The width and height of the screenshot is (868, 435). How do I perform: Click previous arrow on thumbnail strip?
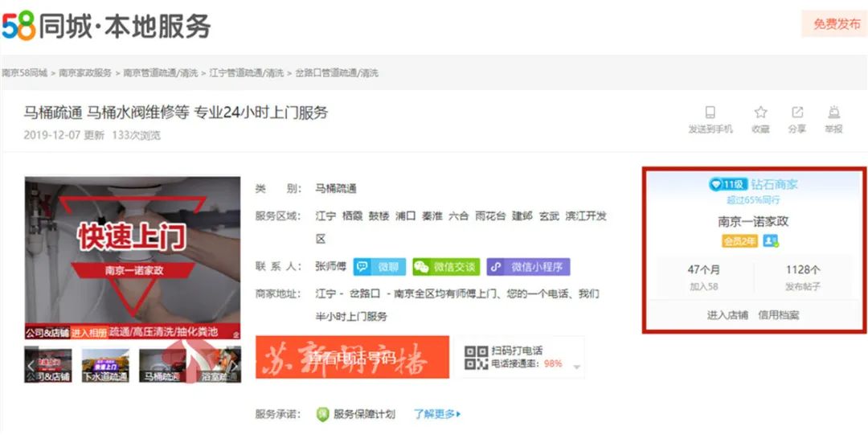point(31,365)
